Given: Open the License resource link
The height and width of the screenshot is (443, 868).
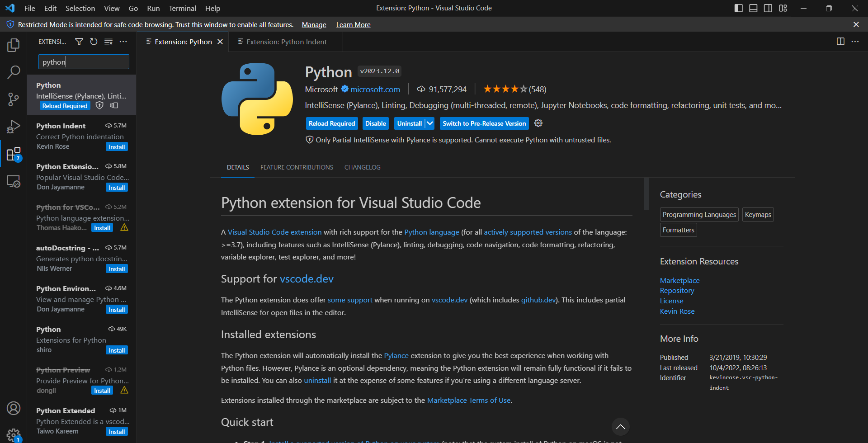Looking at the screenshot, I should point(671,301).
